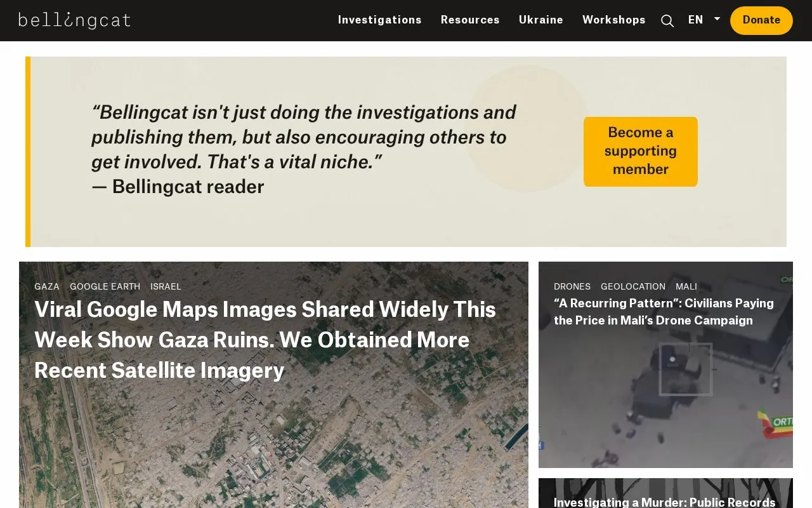Open A Recurring Pattern Mali drone article
Screen dimensions: 812x508
click(x=664, y=312)
